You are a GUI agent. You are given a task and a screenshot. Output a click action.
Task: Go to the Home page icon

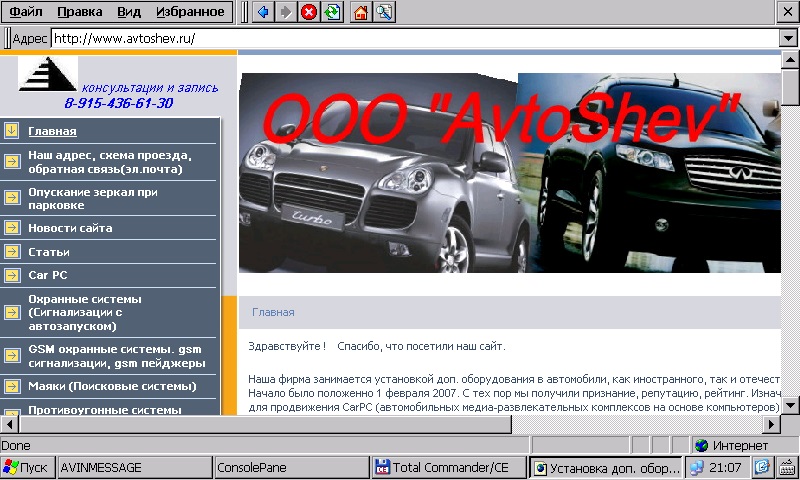tap(361, 12)
